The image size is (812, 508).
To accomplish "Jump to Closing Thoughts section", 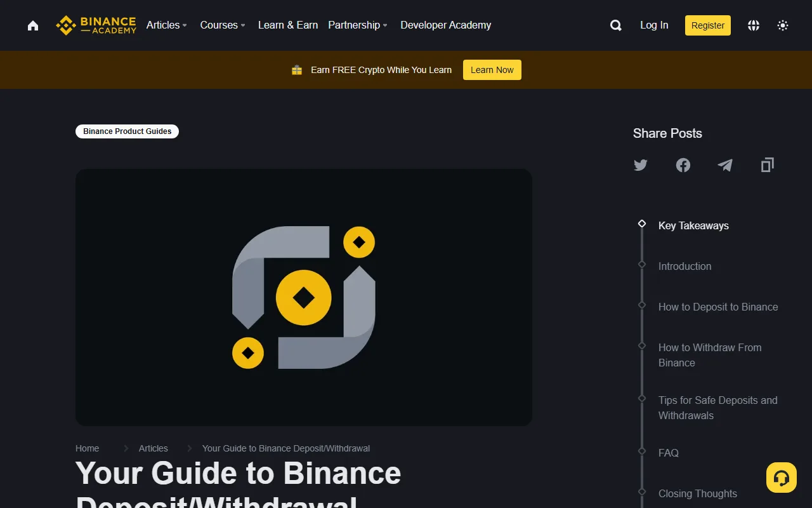I will pos(698,493).
